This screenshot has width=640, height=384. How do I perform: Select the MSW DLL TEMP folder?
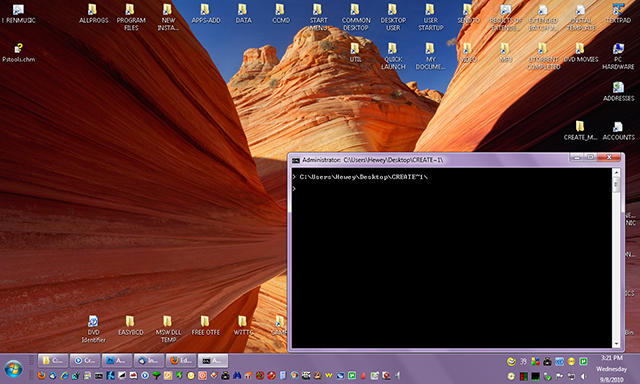click(x=168, y=329)
